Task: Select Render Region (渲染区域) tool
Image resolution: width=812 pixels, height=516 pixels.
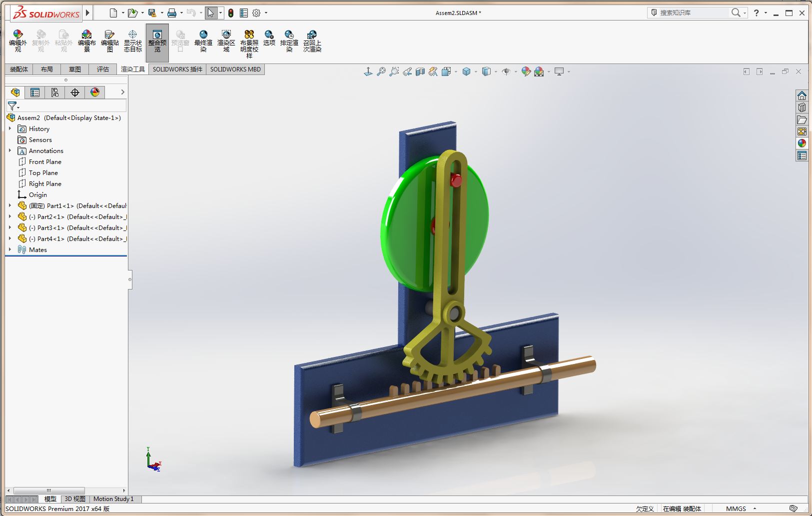Action: [x=226, y=40]
